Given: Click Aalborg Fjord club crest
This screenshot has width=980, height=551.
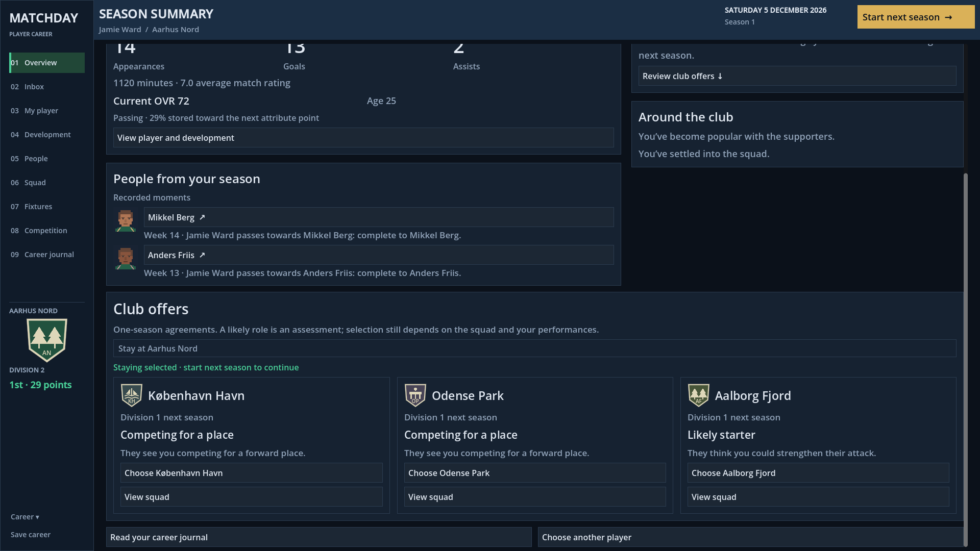Looking at the screenshot, I should [699, 395].
